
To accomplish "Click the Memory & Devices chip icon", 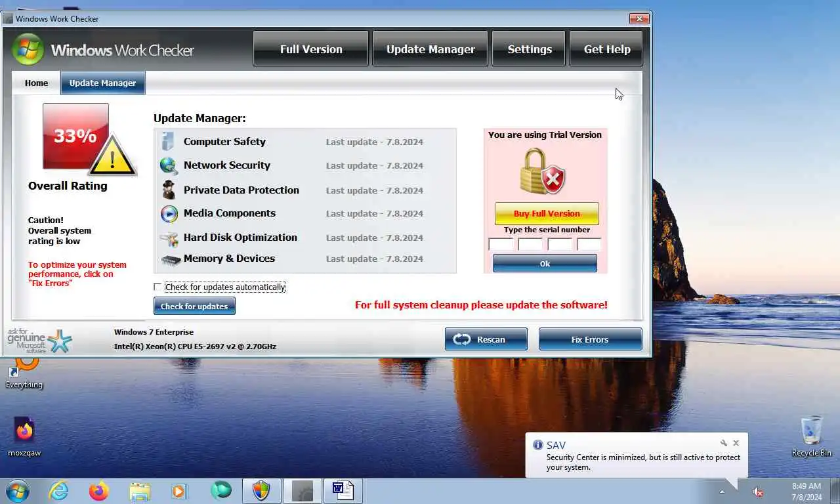I will pyautogui.click(x=170, y=260).
